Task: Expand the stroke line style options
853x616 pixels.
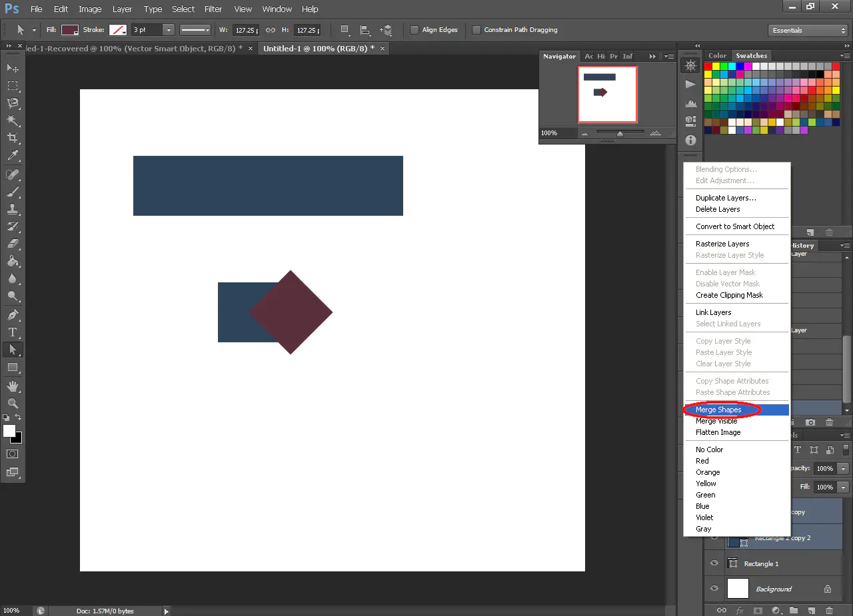Action: click(195, 30)
